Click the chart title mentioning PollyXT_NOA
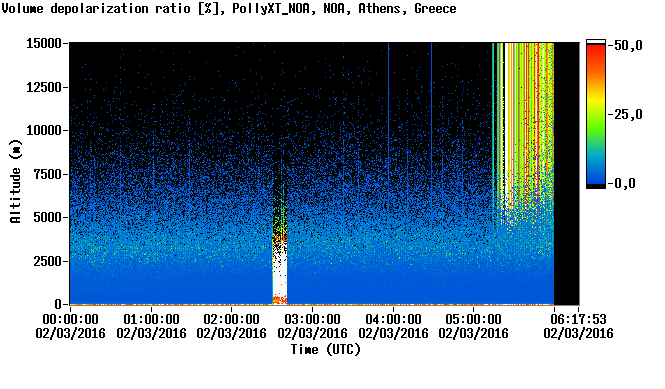 (229, 8)
